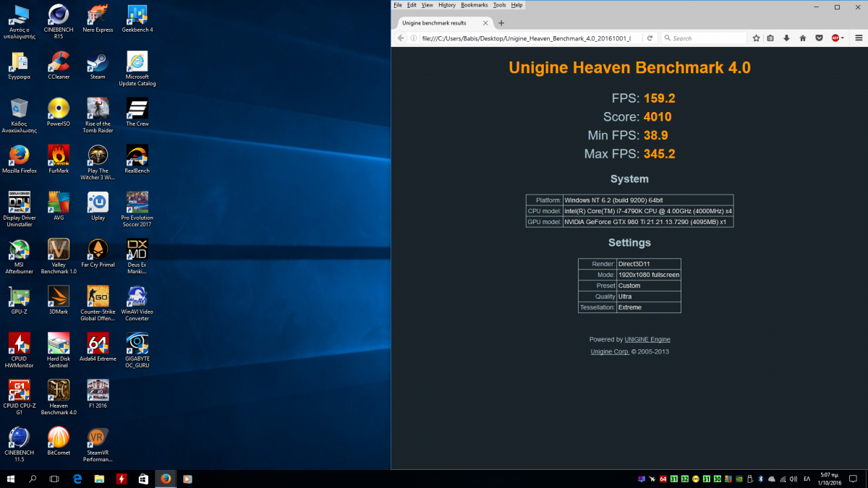Open Hard Disk Sentinel shortcut

tap(59, 351)
